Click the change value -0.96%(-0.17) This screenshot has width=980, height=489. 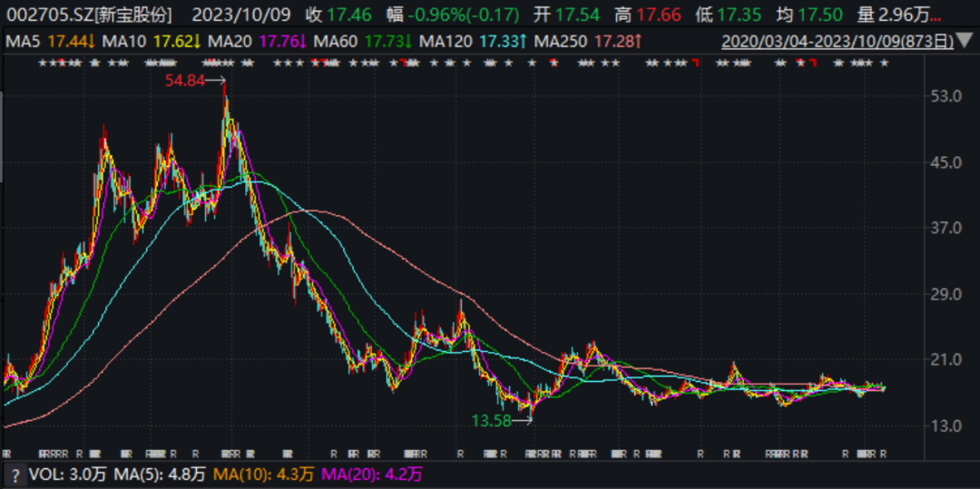coord(463,15)
